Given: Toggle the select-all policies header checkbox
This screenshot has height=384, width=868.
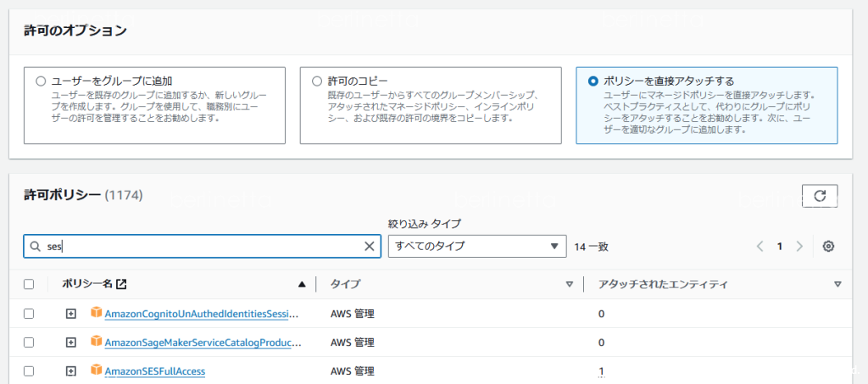Looking at the screenshot, I should pos(29,285).
